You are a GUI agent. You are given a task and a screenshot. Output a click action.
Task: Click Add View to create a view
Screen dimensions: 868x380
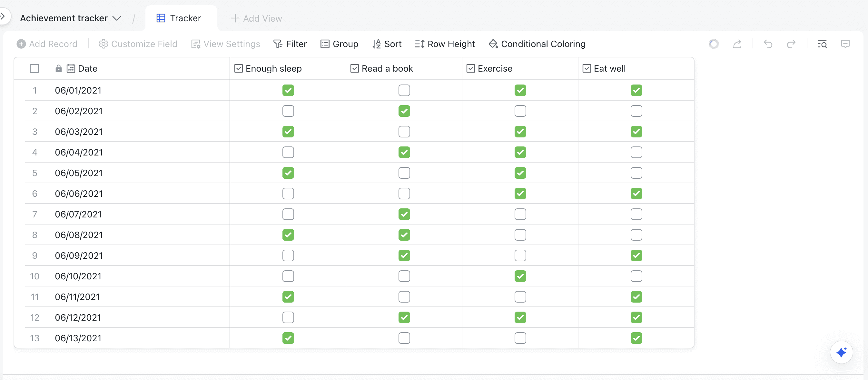[256, 18]
